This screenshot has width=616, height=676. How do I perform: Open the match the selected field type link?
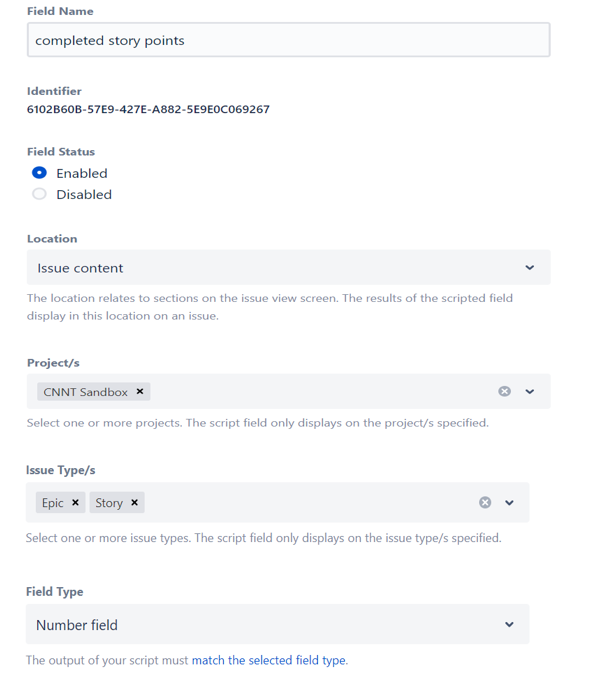pos(269,660)
